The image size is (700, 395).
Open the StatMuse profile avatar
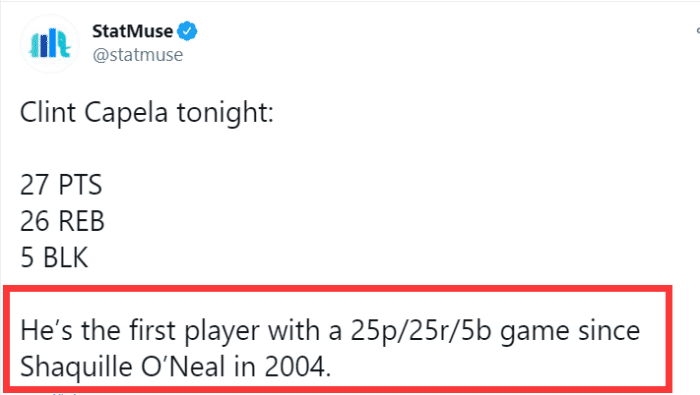(x=50, y=43)
